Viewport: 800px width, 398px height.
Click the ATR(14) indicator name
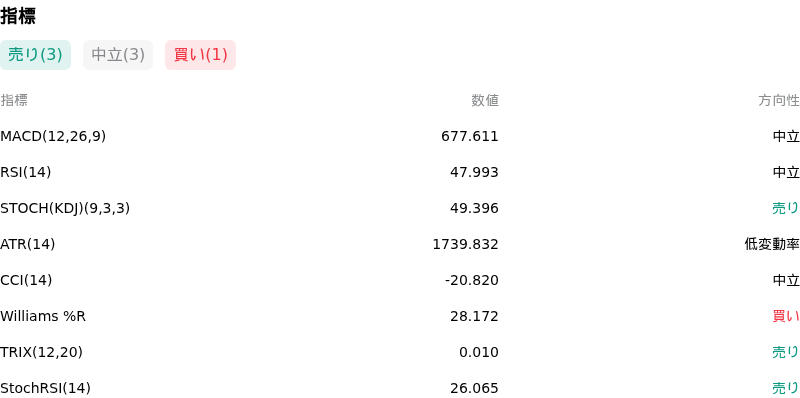click(x=28, y=244)
